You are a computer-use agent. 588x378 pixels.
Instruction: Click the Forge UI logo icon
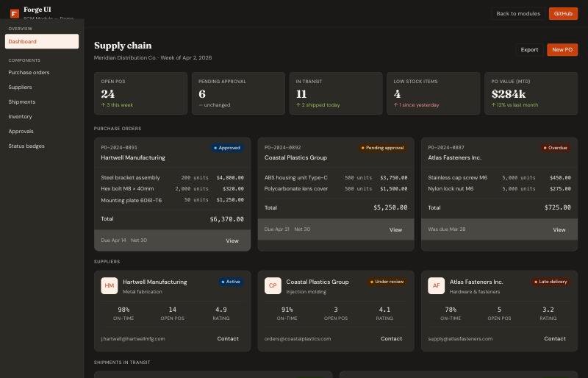coord(15,14)
